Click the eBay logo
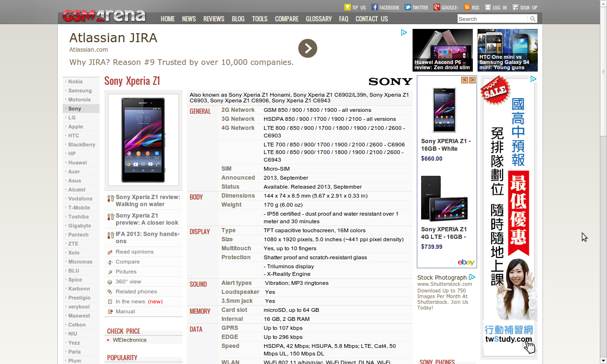Viewport: 607px width, 364px height. [x=466, y=262]
